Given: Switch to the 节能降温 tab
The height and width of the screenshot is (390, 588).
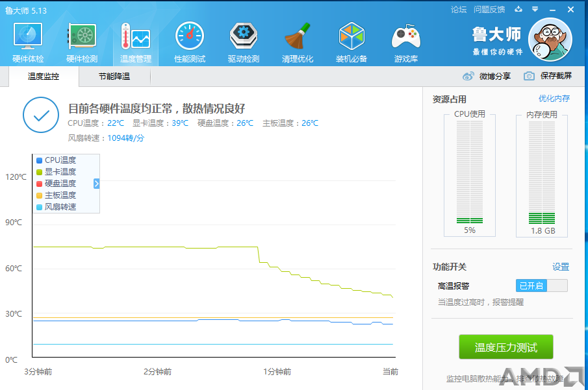Looking at the screenshot, I should pos(114,77).
